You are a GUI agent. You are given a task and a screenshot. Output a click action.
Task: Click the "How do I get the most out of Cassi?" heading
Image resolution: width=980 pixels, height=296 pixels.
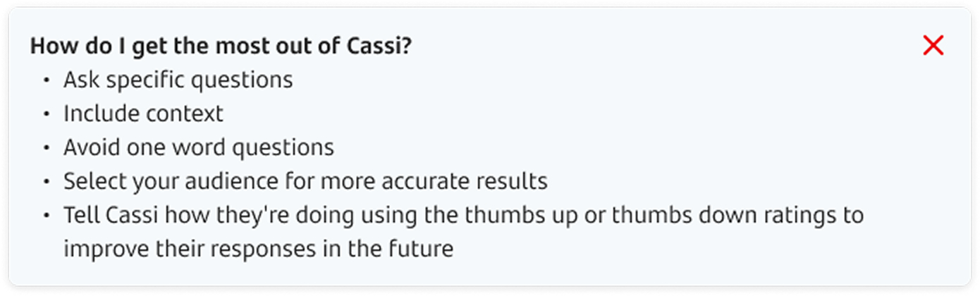coord(221,47)
